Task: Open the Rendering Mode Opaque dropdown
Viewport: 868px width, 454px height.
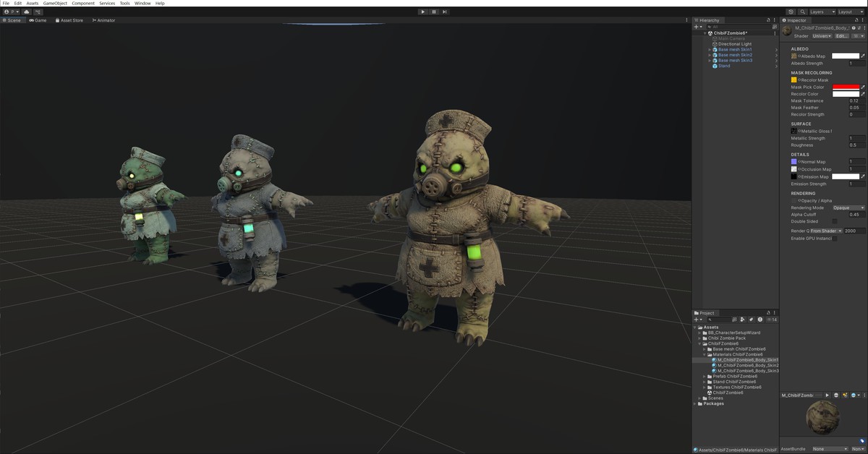Action: (x=848, y=207)
